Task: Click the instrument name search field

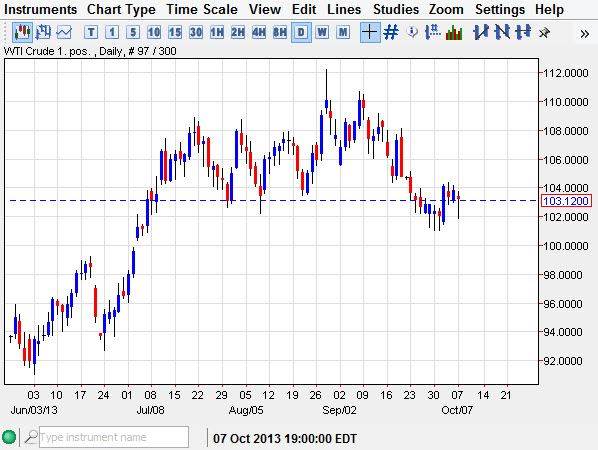Action: [114, 437]
